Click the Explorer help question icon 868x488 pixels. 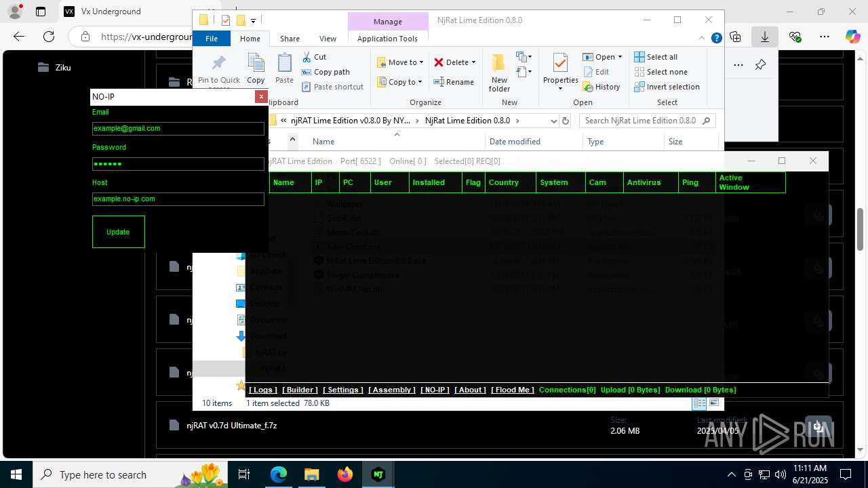click(716, 38)
